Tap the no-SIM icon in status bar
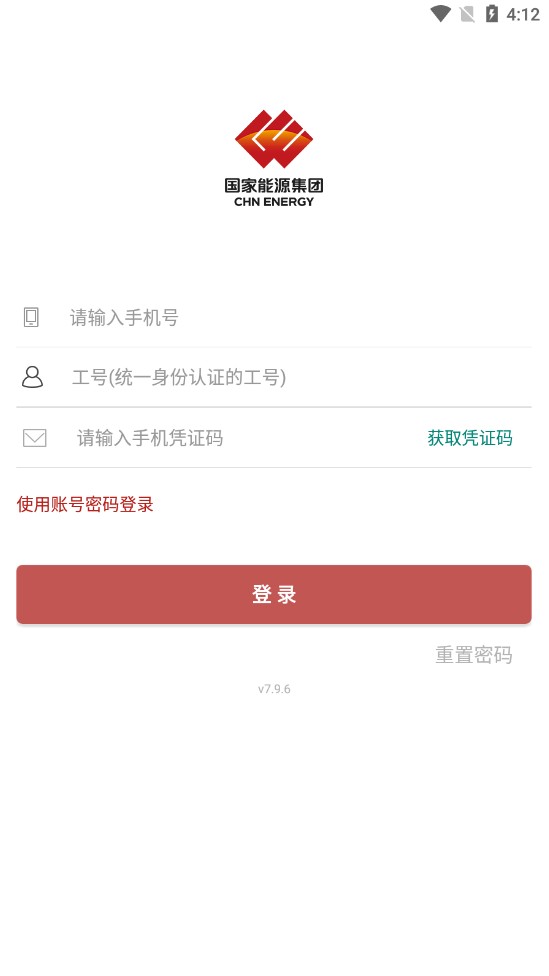The image size is (549, 976). pos(467,14)
